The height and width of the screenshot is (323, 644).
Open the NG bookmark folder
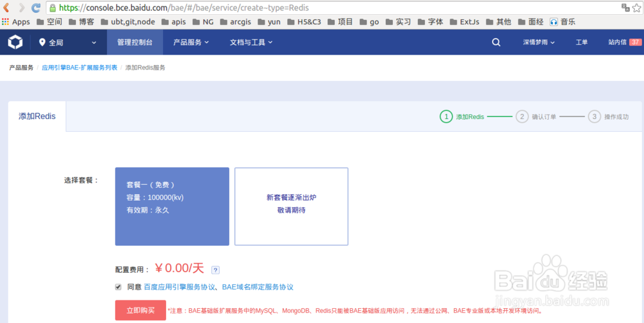[x=203, y=22]
